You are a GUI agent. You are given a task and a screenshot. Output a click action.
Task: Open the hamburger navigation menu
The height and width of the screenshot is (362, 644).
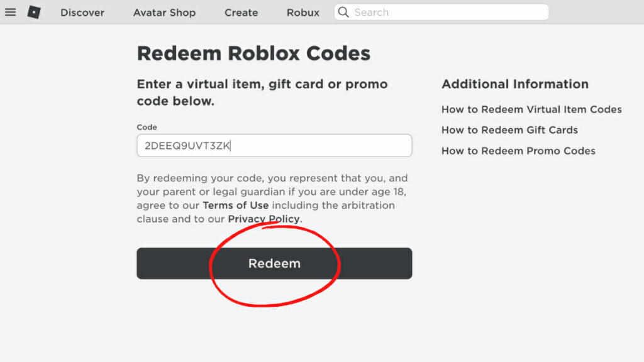click(x=10, y=13)
